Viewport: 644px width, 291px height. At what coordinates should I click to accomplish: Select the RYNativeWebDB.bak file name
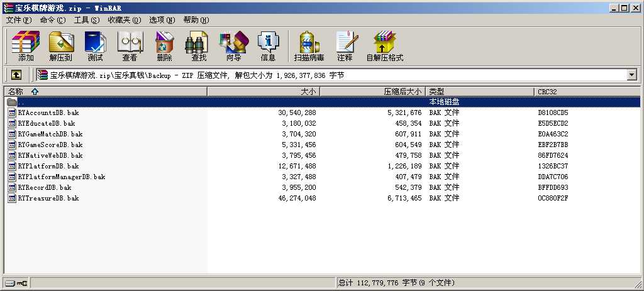pyautogui.click(x=50, y=155)
